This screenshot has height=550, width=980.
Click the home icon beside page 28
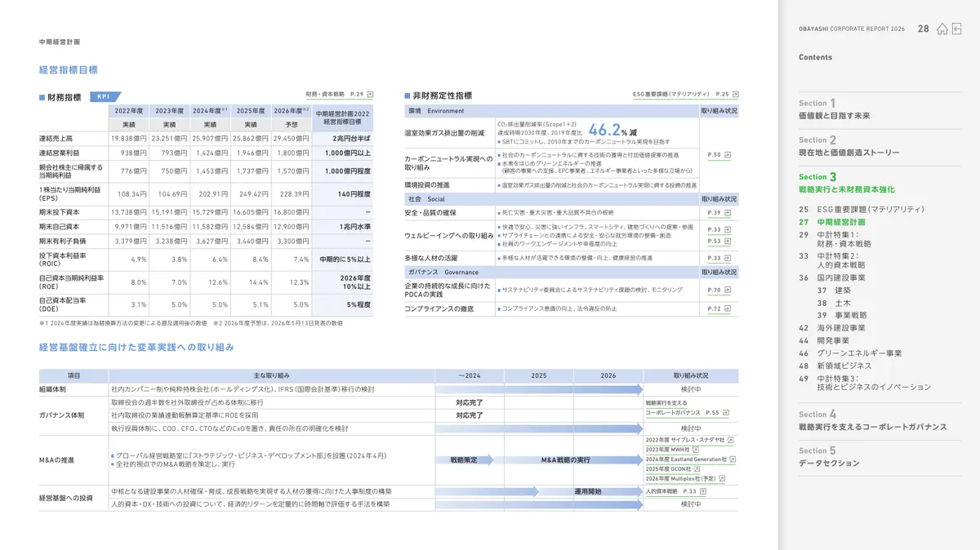coord(942,29)
